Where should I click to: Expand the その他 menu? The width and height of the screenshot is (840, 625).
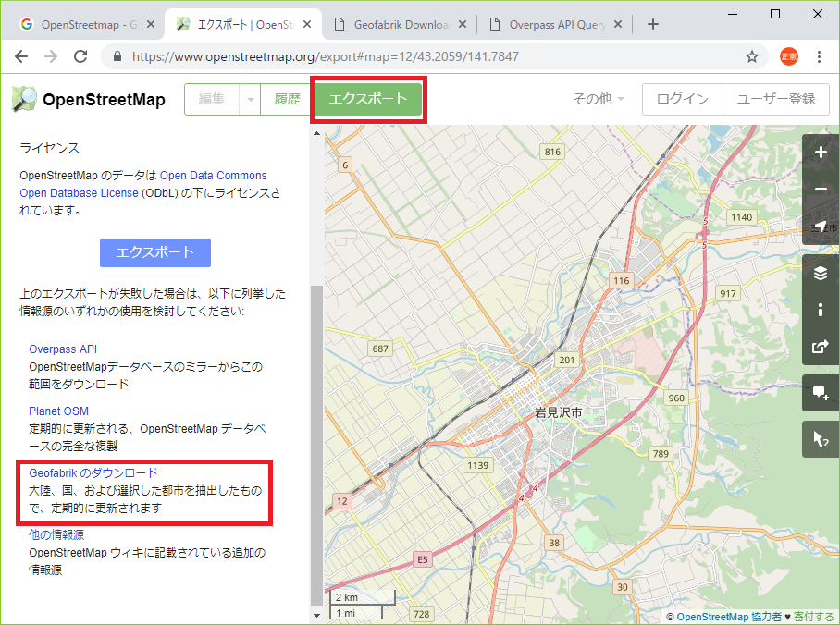[x=599, y=99]
